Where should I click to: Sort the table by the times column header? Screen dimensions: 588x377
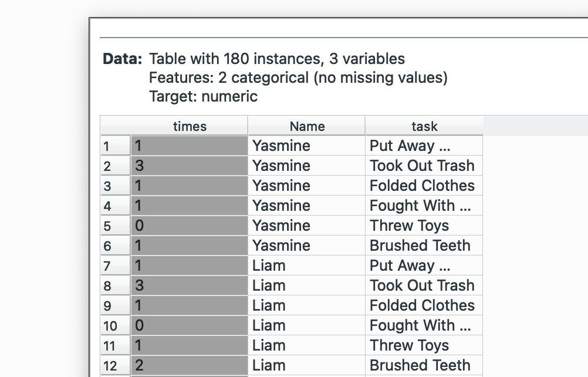pyautogui.click(x=189, y=126)
